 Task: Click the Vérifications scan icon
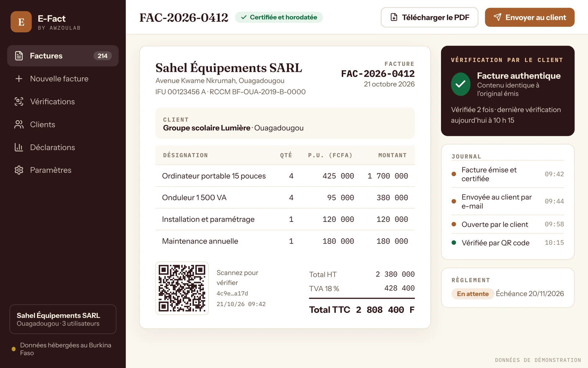tap(19, 102)
